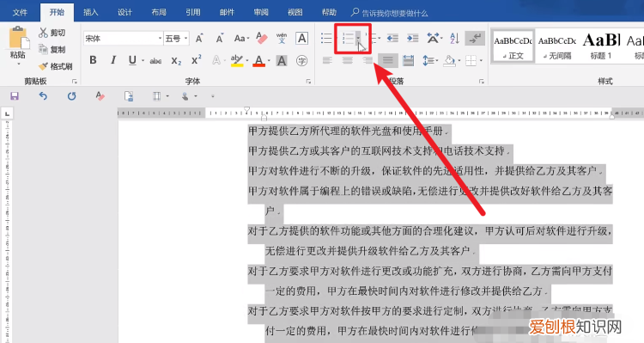Open font (字体) dialog launcher
The image size is (644, 343).
click(308, 82)
